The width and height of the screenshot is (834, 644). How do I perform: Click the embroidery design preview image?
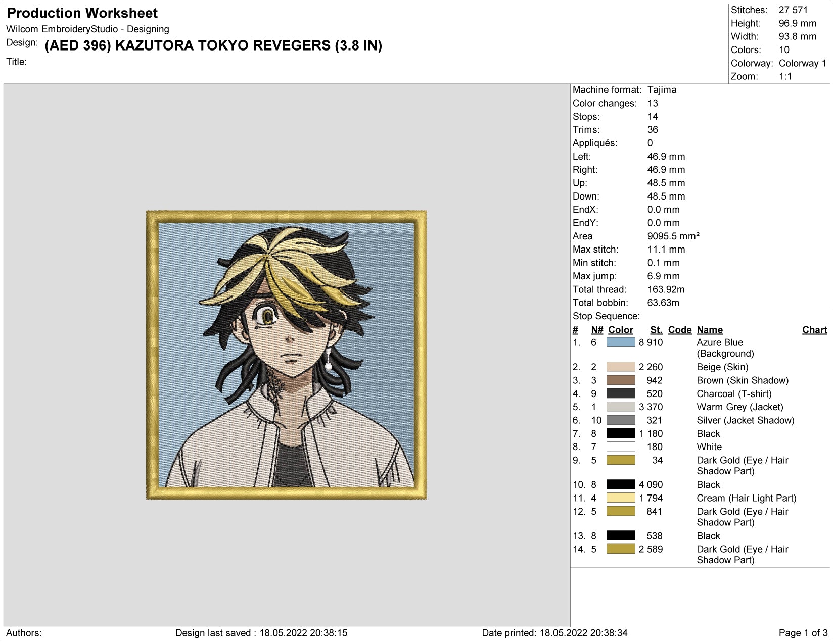287,355
